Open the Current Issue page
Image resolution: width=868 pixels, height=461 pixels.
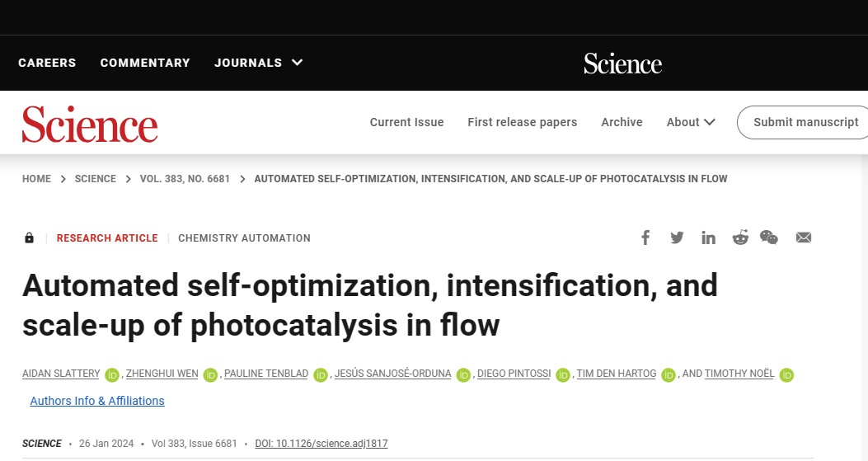coord(406,122)
